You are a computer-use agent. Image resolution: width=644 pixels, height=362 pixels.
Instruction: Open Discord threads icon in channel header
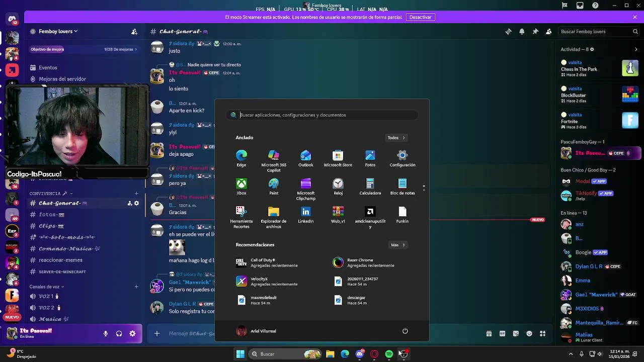508,31
